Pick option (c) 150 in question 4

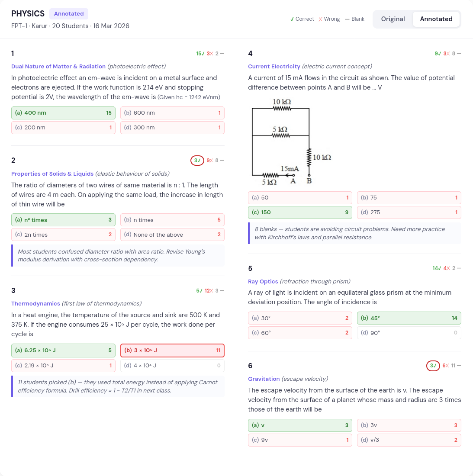click(300, 212)
